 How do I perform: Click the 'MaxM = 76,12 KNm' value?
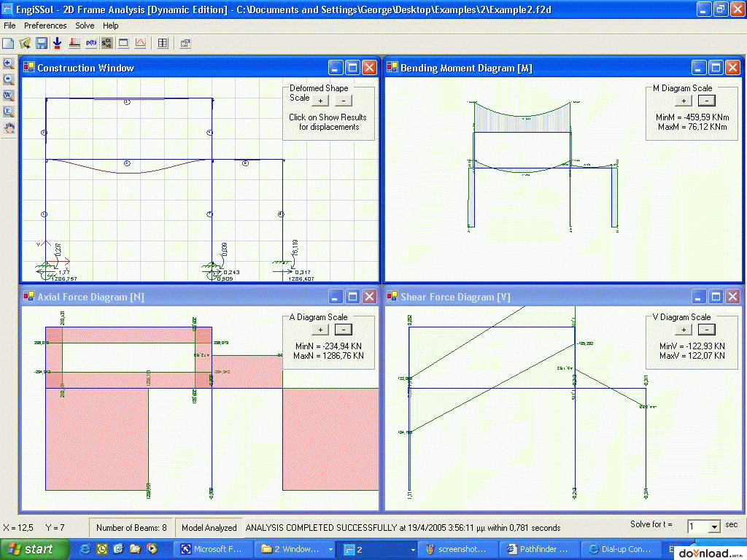coord(692,127)
